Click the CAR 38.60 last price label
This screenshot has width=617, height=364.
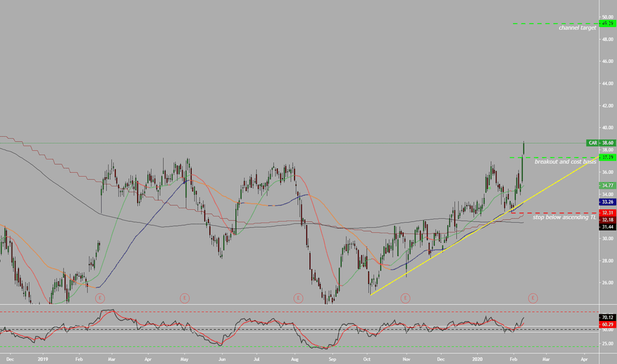(601, 143)
